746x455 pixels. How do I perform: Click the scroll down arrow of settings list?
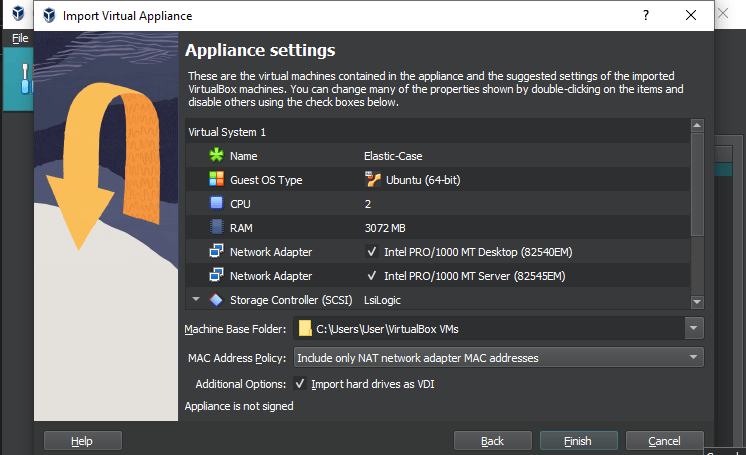[x=697, y=302]
